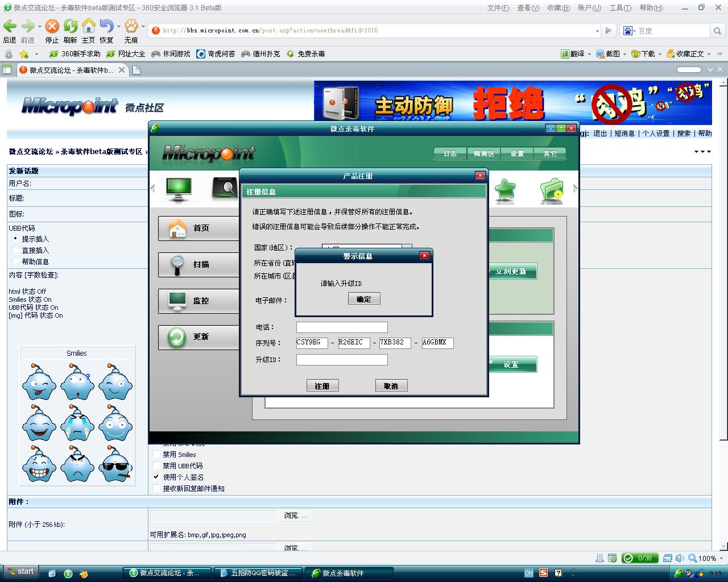Switch to 五招防QQ密码被盗 taskbar window
The width and height of the screenshot is (728, 582).
259,573
